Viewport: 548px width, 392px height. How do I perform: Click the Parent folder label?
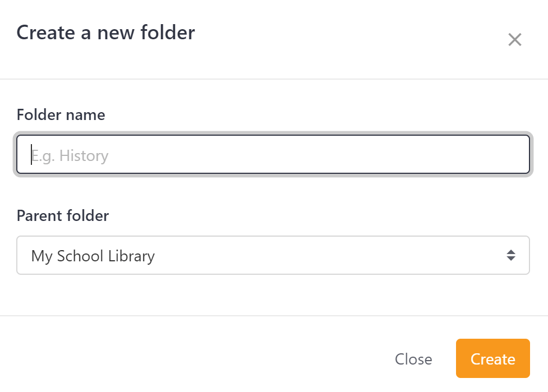(63, 216)
